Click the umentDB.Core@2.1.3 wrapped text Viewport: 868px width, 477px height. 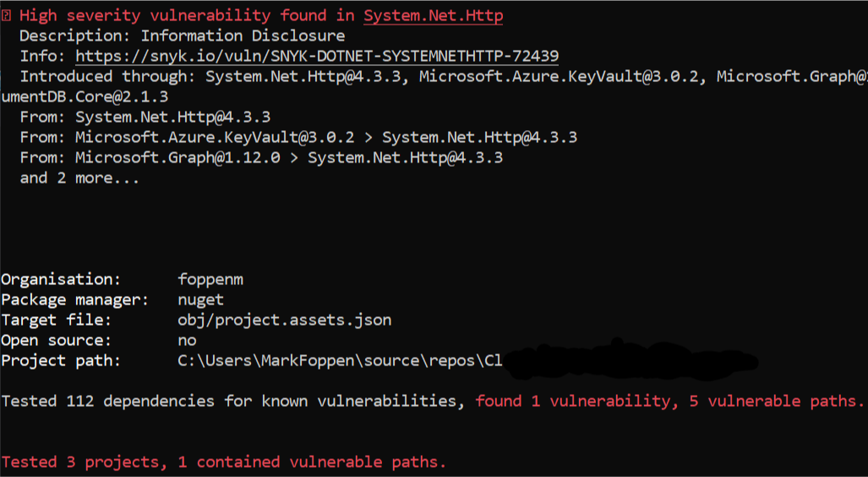click(85, 97)
